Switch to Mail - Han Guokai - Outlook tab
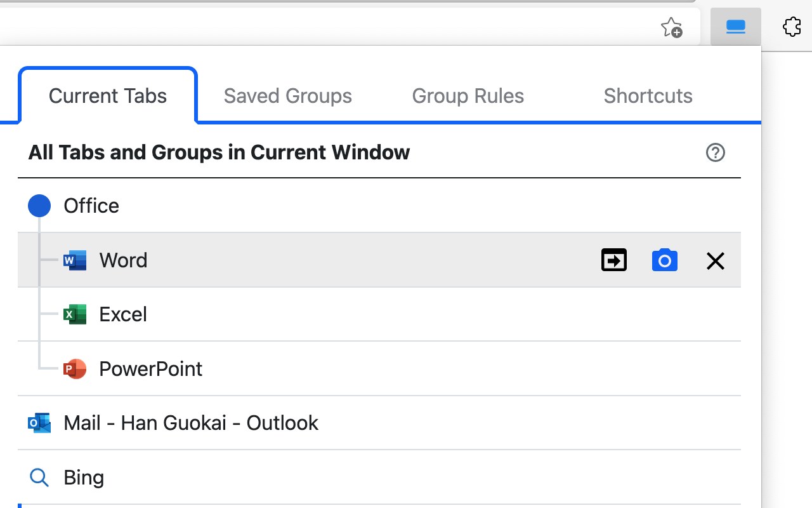 (x=191, y=423)
